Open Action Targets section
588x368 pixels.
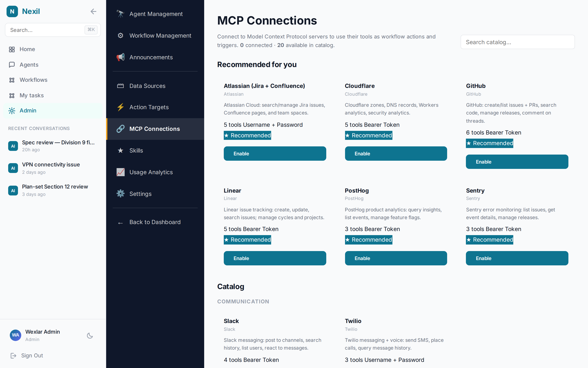pos(155,107)
